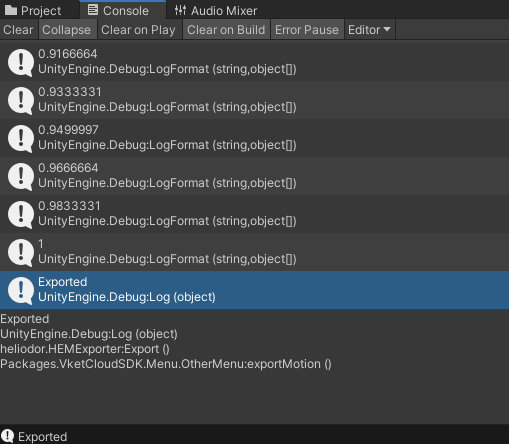This screenshot has height=444, width=509.
Task: Select log entry 0.9166664
Action: [x=254, y=62]
